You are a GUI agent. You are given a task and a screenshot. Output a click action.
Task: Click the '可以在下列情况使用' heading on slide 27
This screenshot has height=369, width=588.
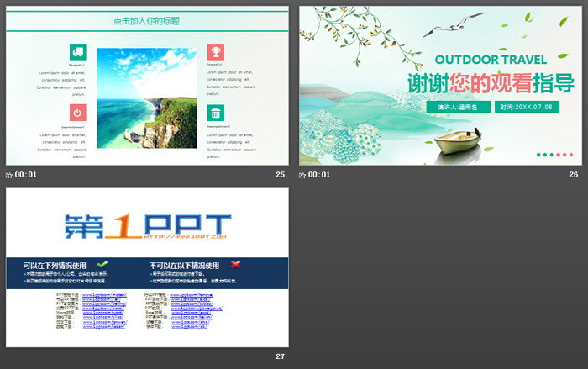[55, 266]
